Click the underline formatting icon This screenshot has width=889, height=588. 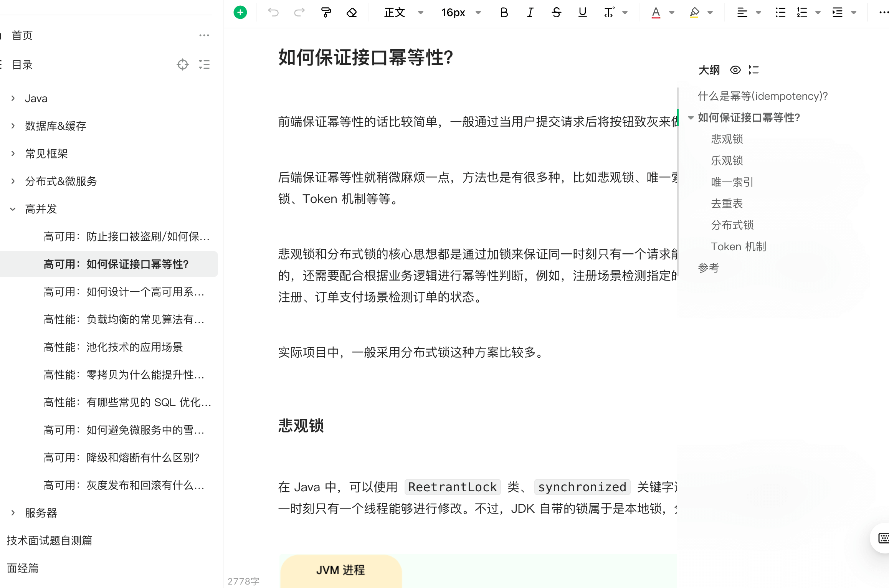[x=582, y=13]
